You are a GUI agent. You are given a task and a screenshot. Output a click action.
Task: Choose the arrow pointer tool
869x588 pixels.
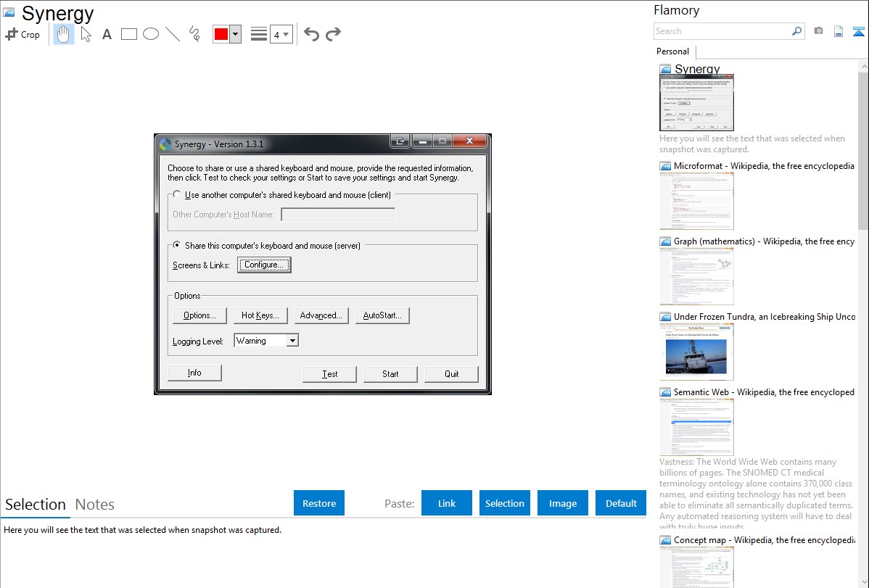tap(86, 34)
